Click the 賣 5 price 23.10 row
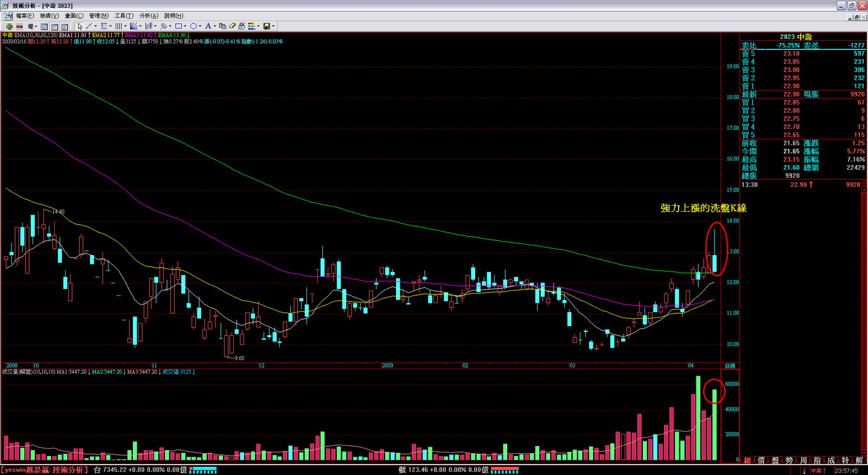This screenshot has width=868, height=475. tap(803, 54)
